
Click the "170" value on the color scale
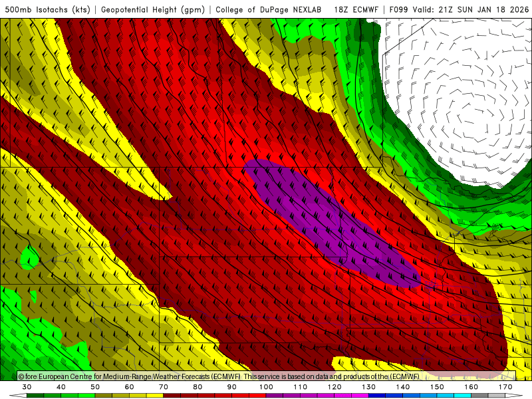(x=505, y=387)
